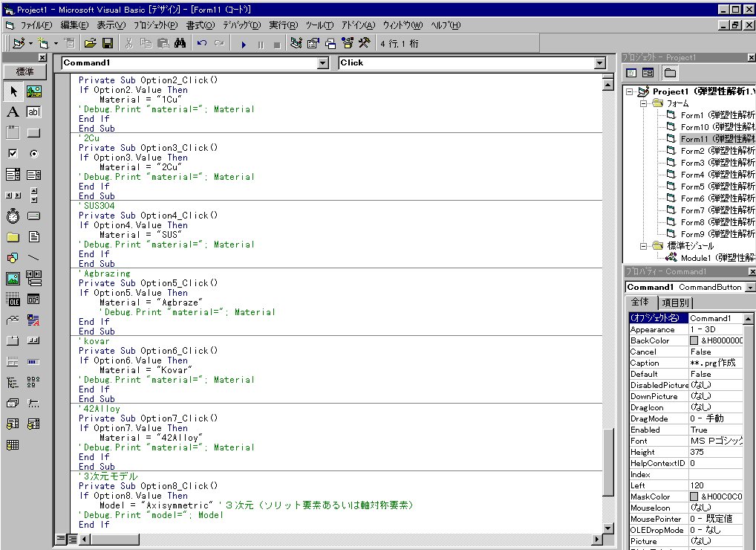Start the program with Run icon
Viewport: 756px width, 550px height.
point(244,45)
